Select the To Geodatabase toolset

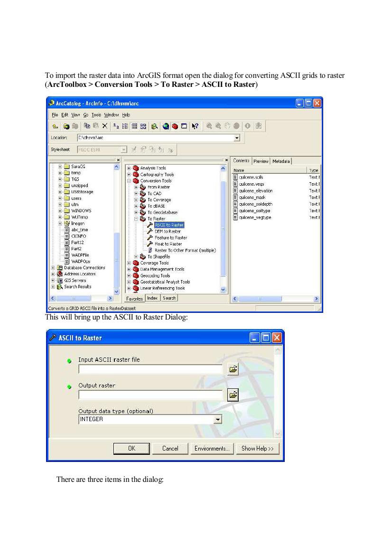(162, 212)
